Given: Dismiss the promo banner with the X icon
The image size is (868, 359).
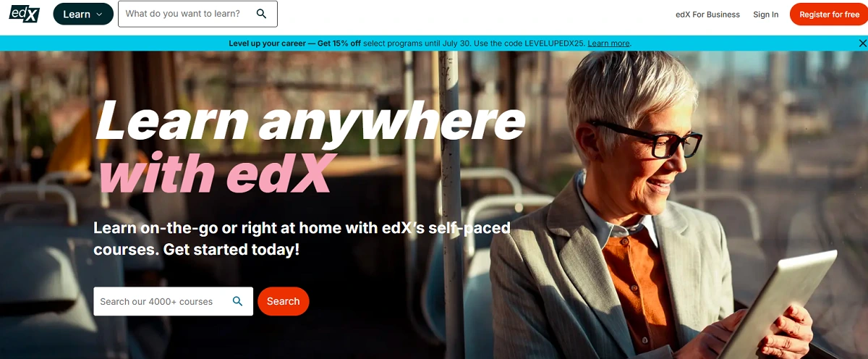Looking at the screenshot, I should [862, 43].
